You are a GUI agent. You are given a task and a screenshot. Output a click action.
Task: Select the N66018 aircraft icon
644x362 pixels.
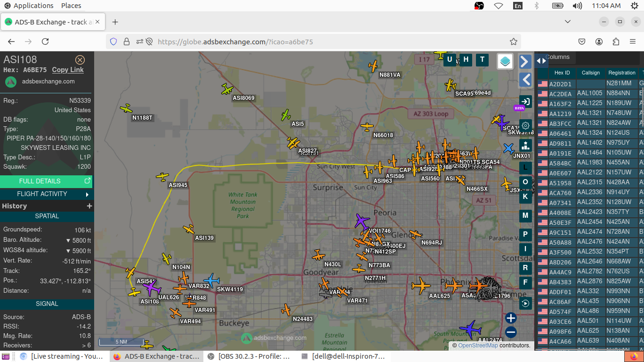[x=367, y=127]
